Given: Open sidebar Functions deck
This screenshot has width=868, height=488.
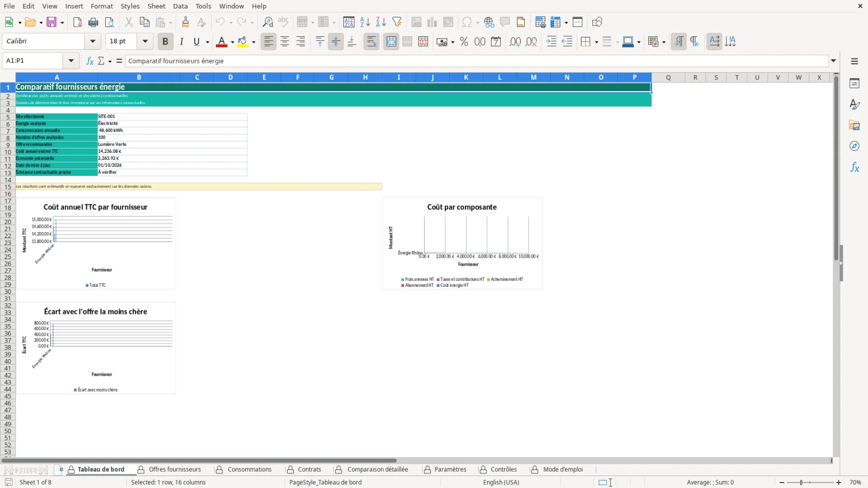Looking at the screenshot, I should pyautogui.click(x=854, y=168).
